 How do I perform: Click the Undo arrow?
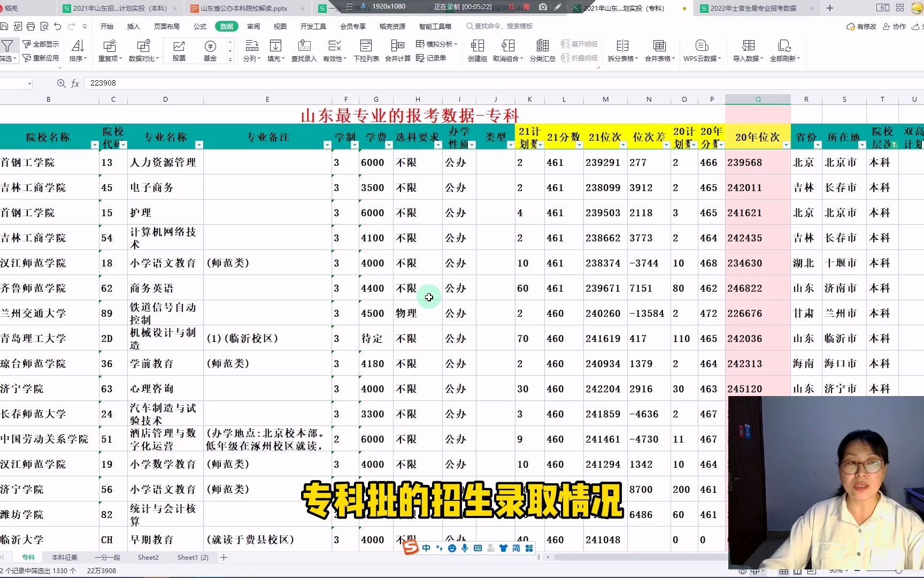coord(57,26)
